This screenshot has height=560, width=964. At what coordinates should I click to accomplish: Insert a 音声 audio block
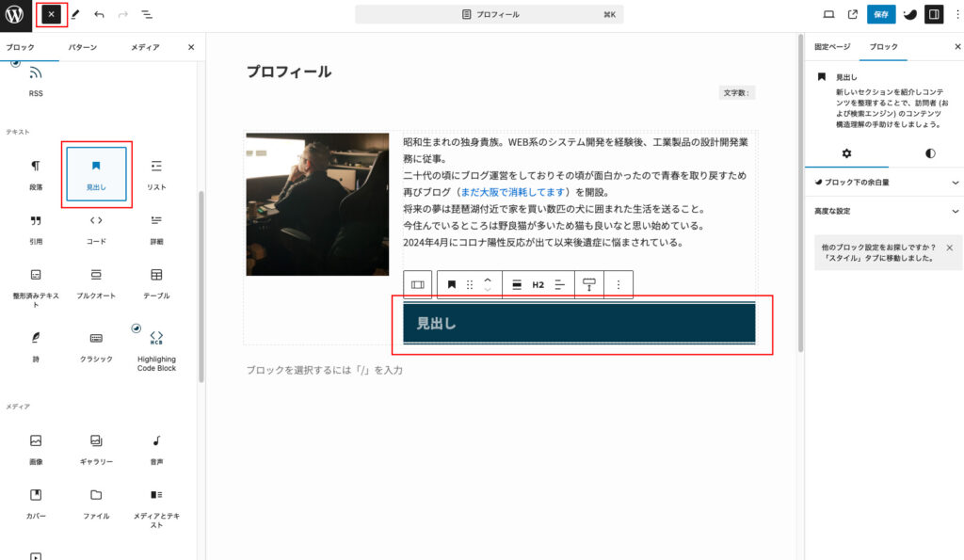[156, 449]
